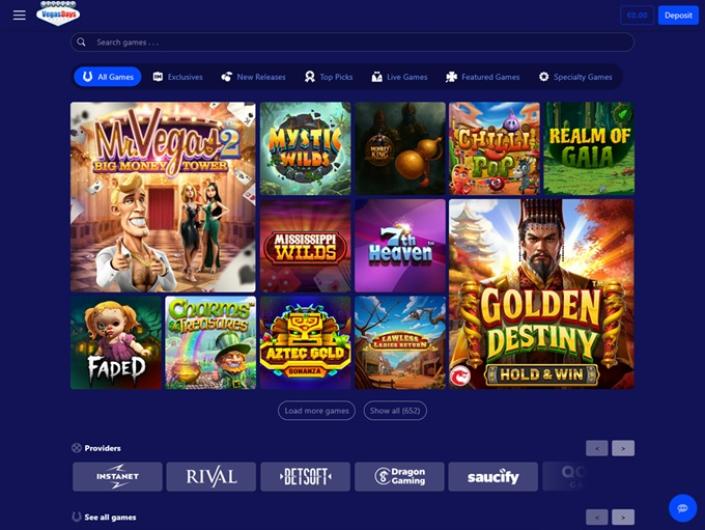Screen dimensions: 705x530
Task: Click Show all (652) button
Action: [395, 410]
